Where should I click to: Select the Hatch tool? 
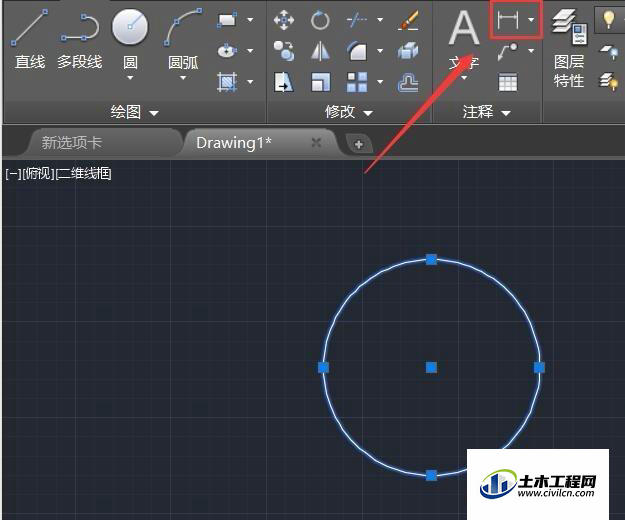[x=227, y=82]
